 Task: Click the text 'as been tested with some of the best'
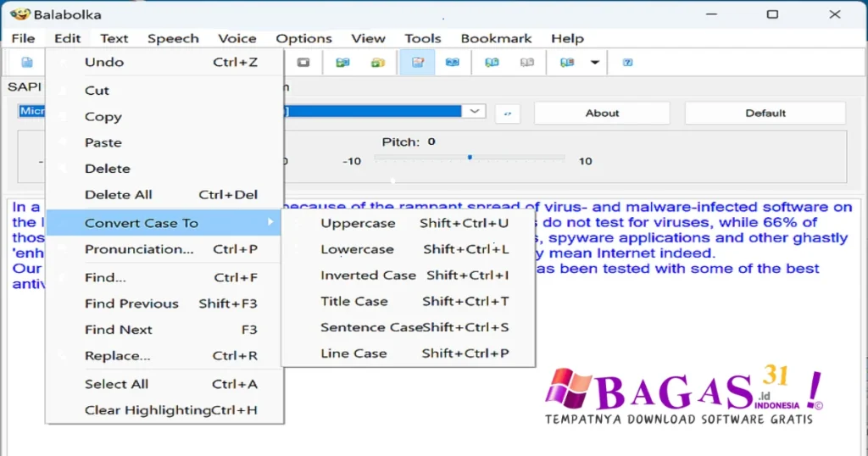677,269
